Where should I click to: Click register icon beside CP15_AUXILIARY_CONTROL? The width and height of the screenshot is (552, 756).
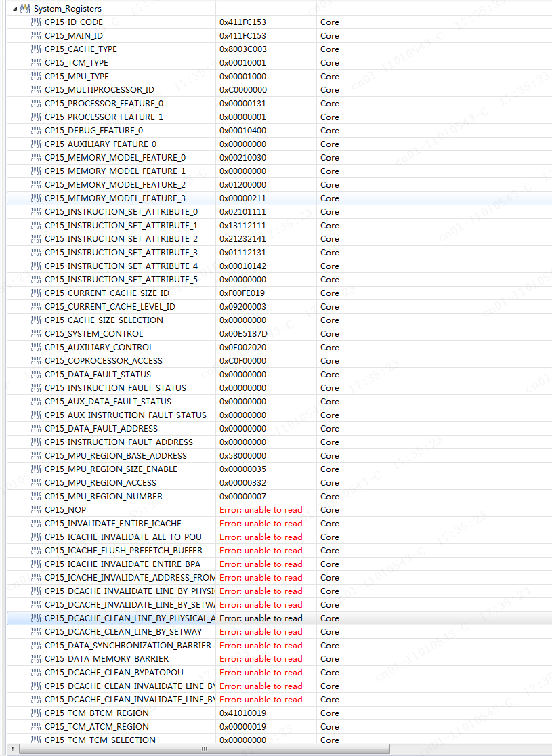pos(36,347)
